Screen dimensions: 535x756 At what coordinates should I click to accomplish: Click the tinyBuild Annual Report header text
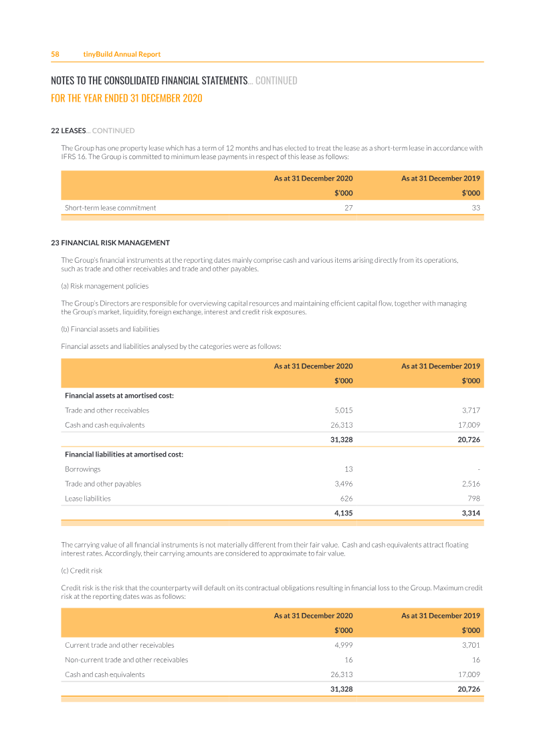[x=122, y=54]
